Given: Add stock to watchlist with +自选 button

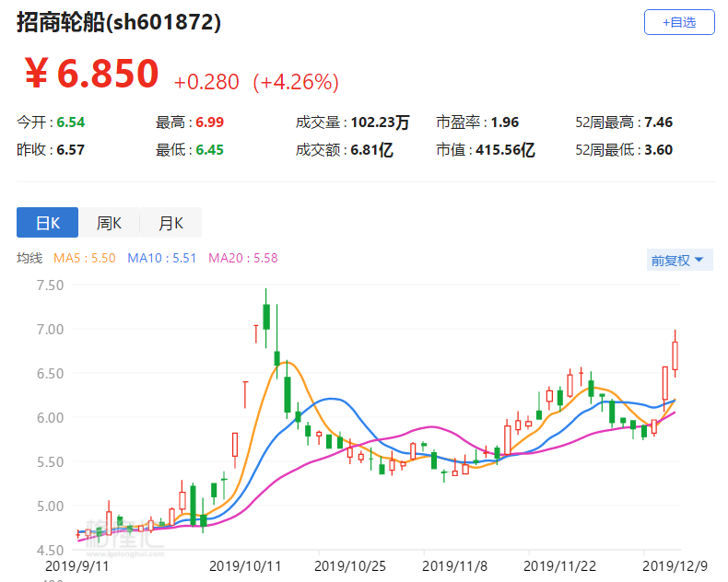Looking at the screenshot, I should pos(679,22).
